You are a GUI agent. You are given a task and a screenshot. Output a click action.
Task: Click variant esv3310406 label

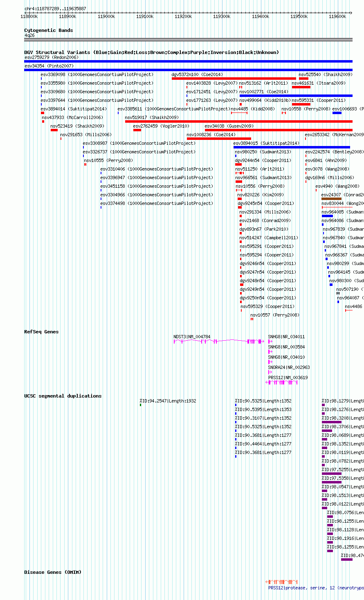(x=157, y=169)
